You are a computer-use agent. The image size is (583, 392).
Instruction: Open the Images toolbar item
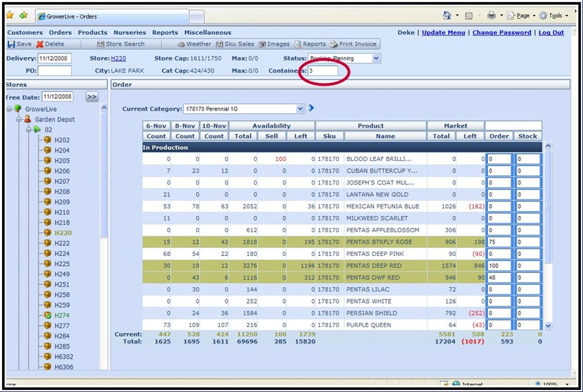coord(274,44)
